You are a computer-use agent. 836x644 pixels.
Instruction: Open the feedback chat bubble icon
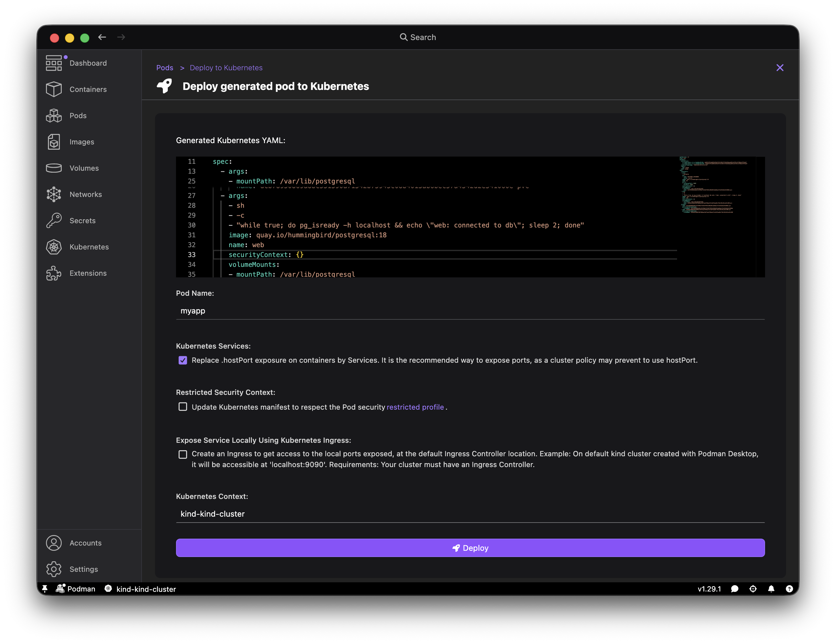pos(735,589)
